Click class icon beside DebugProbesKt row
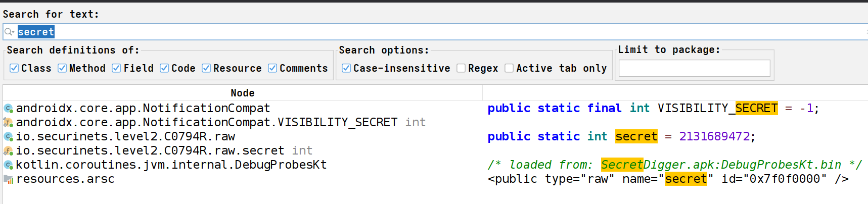 pyautogui.click(x=8, y=165)
